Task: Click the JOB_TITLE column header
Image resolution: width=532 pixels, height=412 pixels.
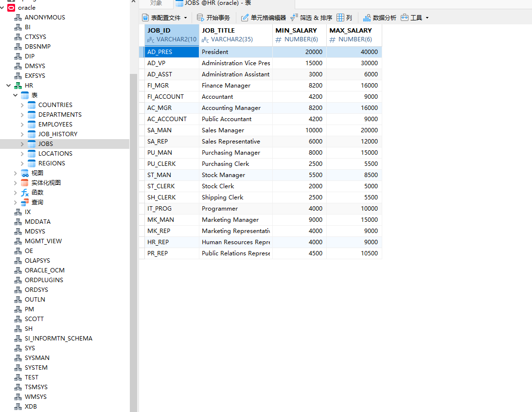Action: pyautogui.click(x=236, y=35)
